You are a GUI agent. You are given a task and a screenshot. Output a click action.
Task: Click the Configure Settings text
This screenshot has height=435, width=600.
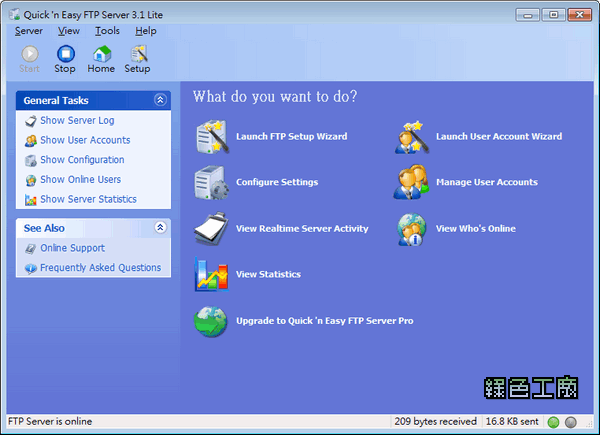pyautogui.click(x=277, y=182)
